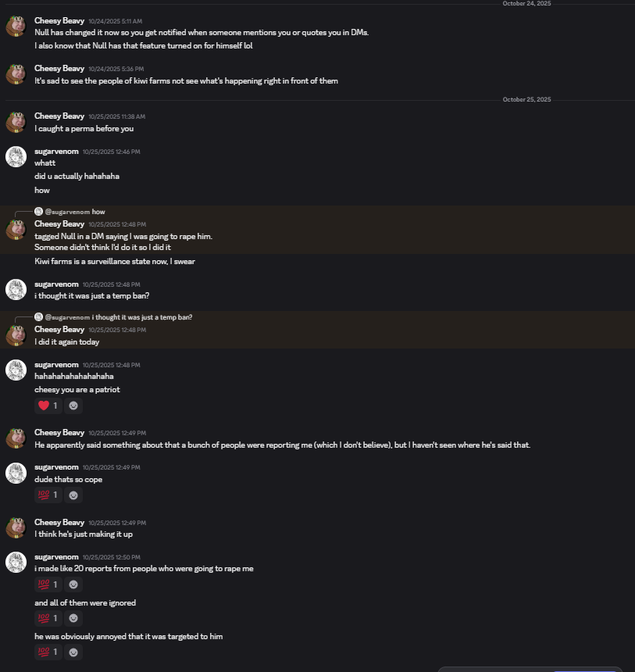The height and width of the screenshot is (672, 635).
Task: Add reaction via smiley under "dude thats so cope"
Action: tap(73, 495)
